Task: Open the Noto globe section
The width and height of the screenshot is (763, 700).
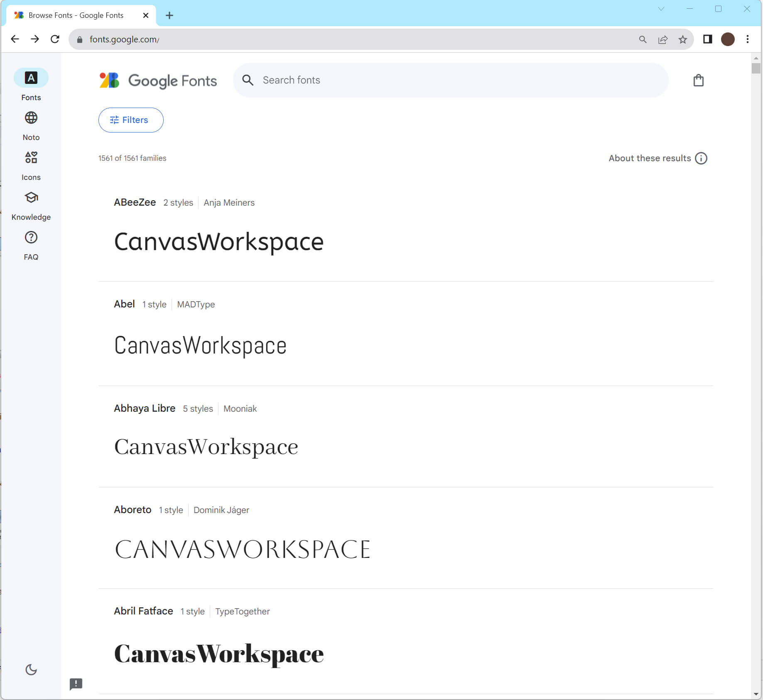Action: click(31, 125)
